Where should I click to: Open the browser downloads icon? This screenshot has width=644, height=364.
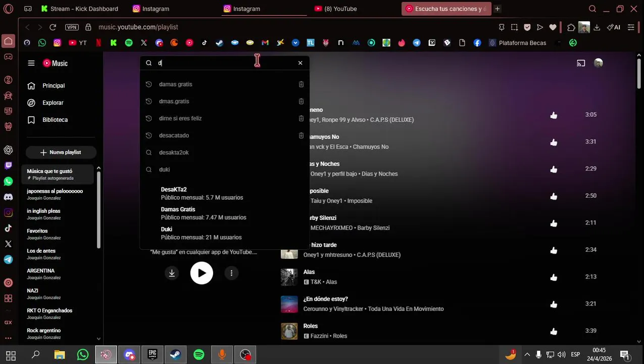[x=597, y=27]
